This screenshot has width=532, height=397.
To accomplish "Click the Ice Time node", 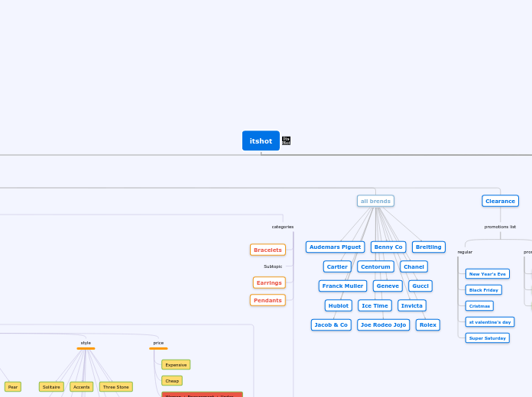I will pos(375,305).
